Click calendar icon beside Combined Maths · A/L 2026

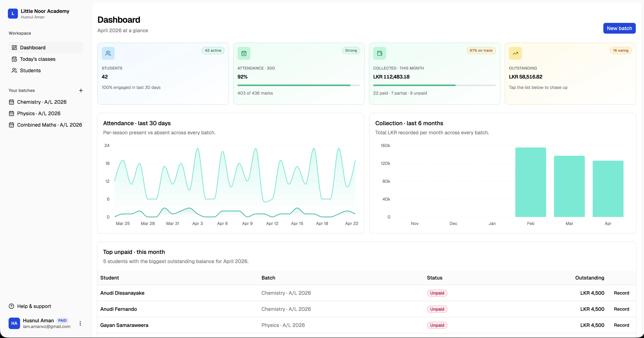(11, 125)
